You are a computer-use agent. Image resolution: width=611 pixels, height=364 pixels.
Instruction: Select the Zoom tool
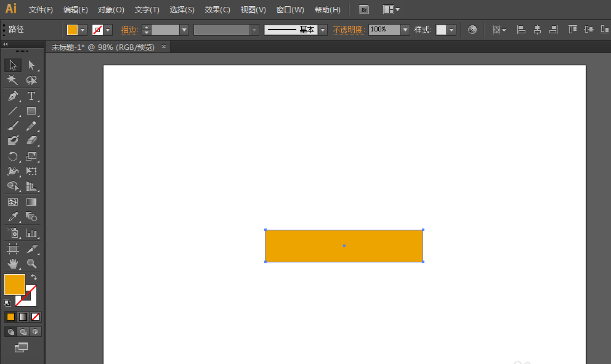[x=31, y=264]
